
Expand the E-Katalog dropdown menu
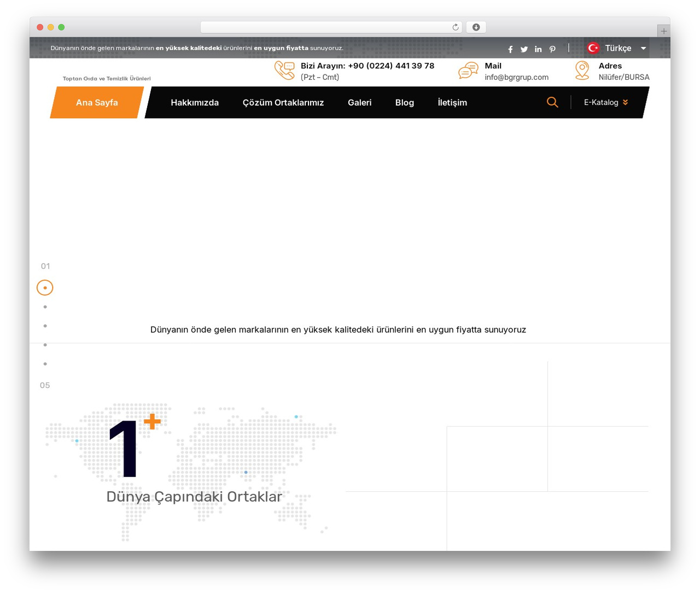pos(606,102)
